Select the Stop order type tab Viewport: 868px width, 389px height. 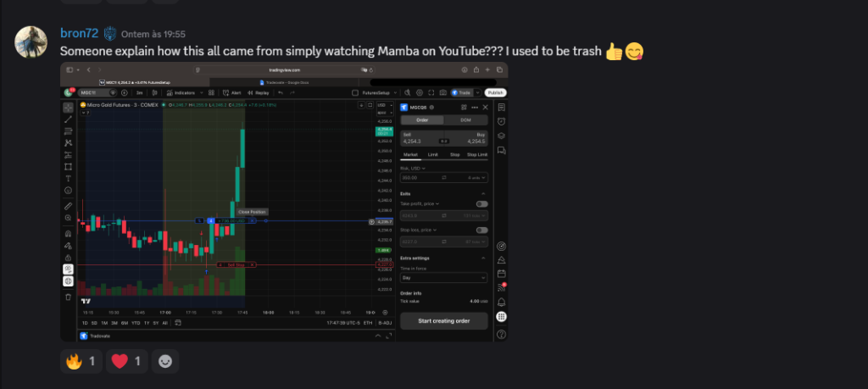(454, 154)
